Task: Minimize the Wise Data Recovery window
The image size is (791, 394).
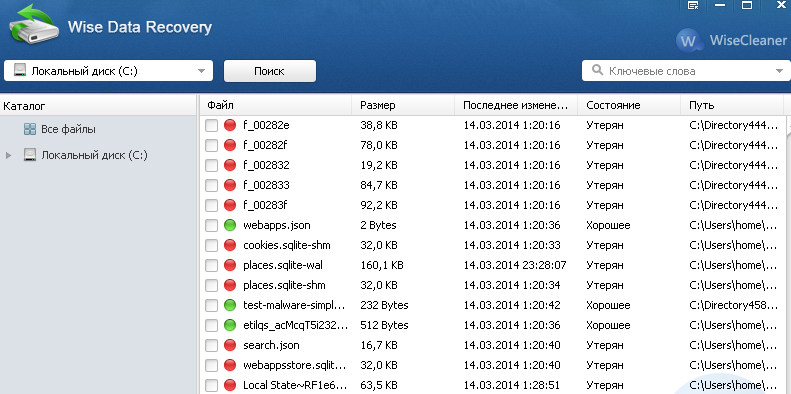Action: [720, 6]
